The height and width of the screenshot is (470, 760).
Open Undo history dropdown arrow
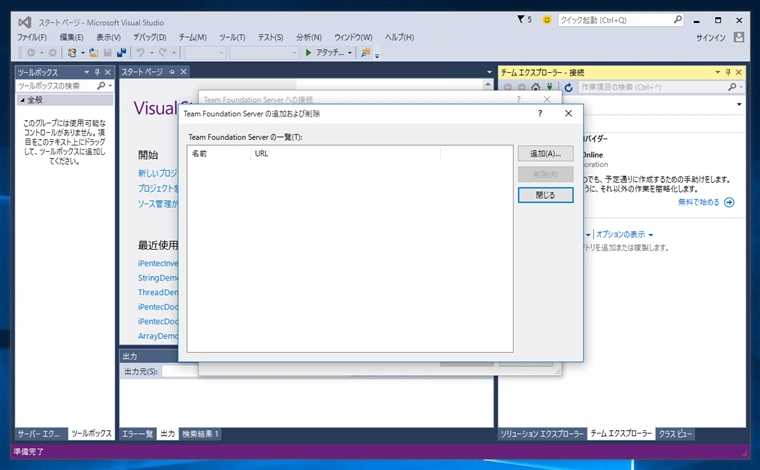[151, 53]
